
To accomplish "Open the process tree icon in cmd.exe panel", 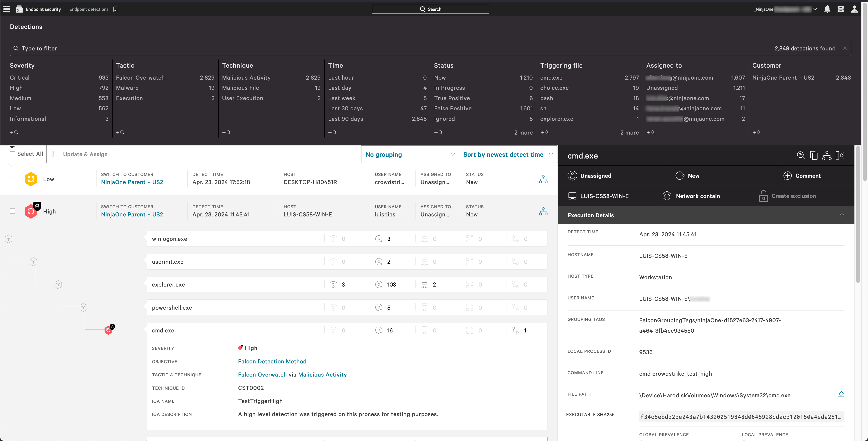I will point(827,155).
